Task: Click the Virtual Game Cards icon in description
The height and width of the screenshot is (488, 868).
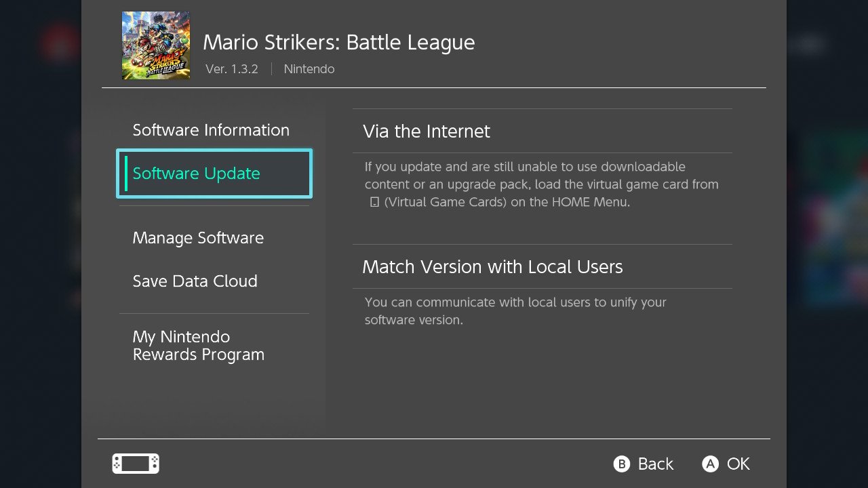Action: 374,202
